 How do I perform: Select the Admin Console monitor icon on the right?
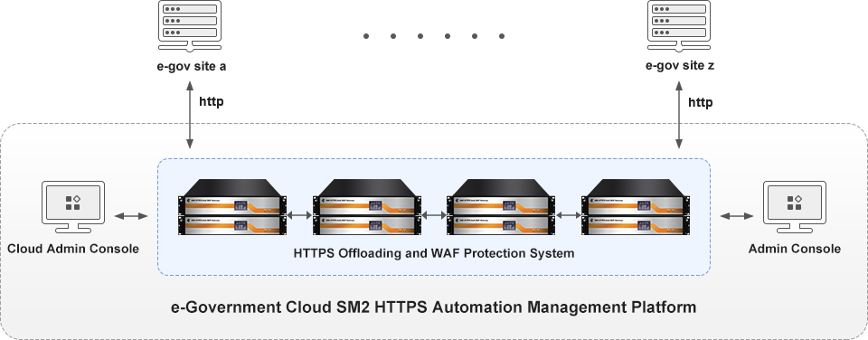click(795, 206)
